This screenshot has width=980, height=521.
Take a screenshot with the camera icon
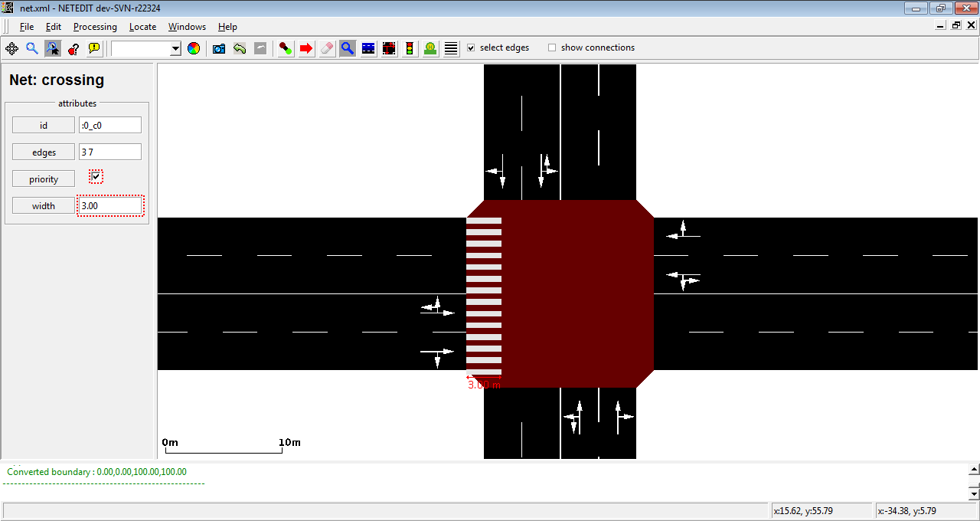[219, 48]
